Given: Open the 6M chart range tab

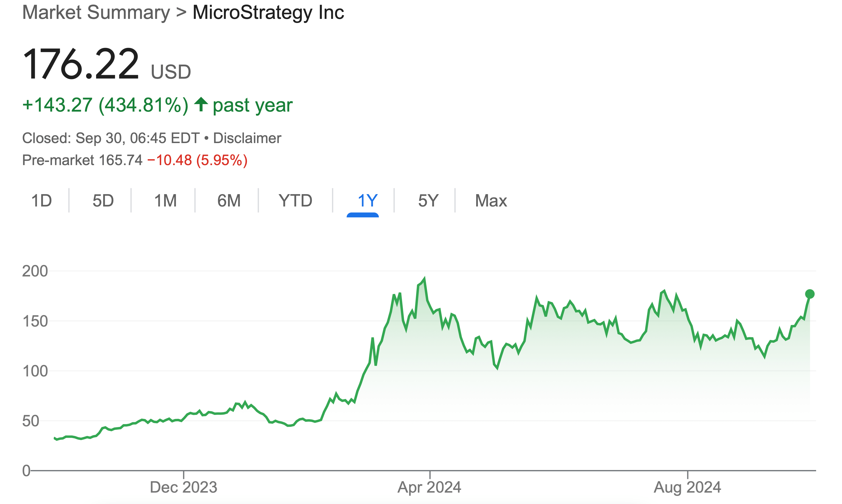Looking at the screenshot, I should click(229, 200).
